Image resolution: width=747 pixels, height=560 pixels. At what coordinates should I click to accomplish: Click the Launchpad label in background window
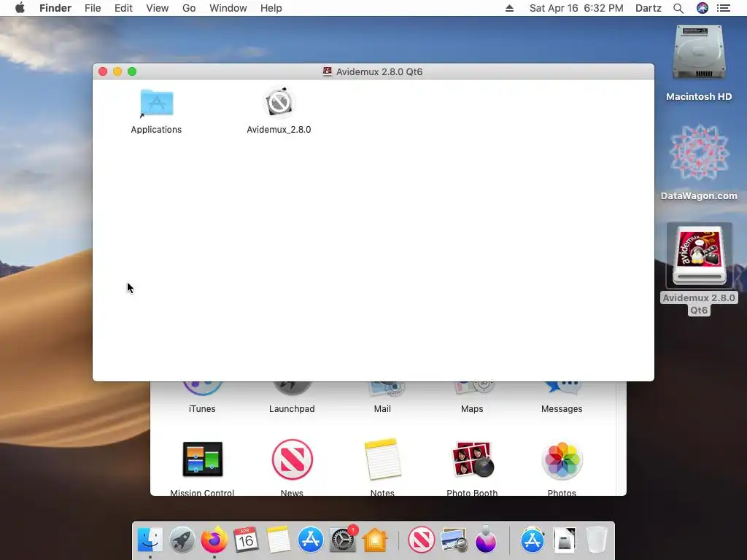click(x=292, y=408)
